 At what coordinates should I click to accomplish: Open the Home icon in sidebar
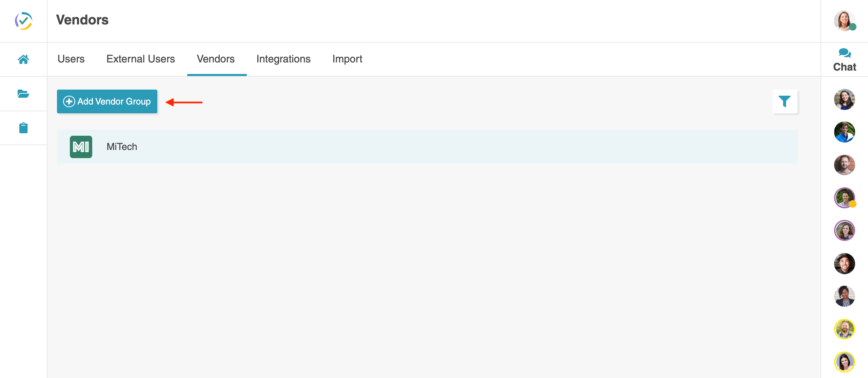[x=23, y=59]
